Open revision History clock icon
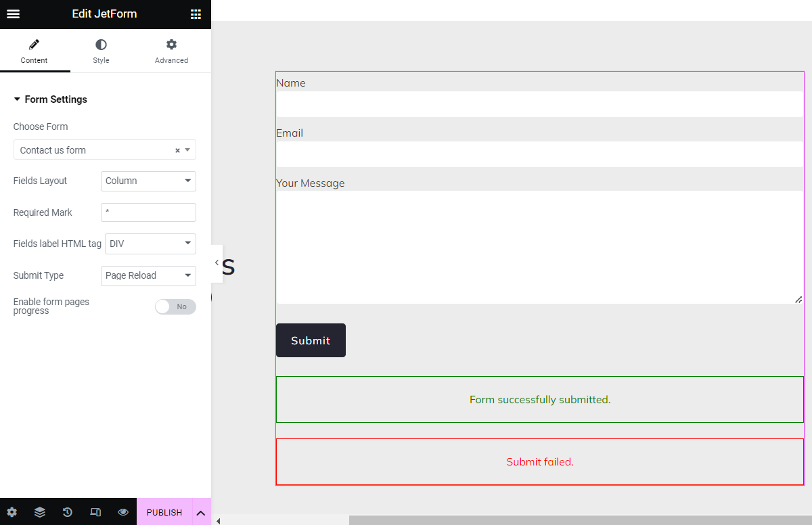 pos(67,512)
